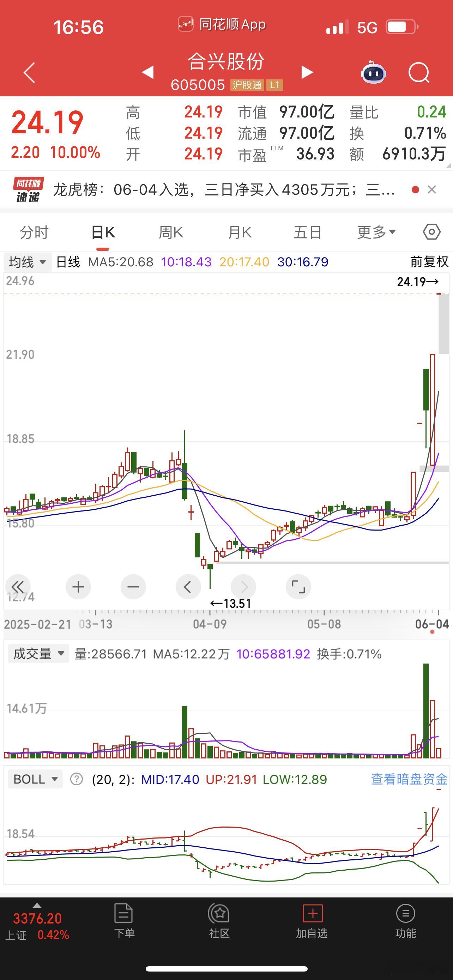Image resolution: width=453 pixels, height=980 pixels.
Task: Open the AI robot assistant
Action: pos(373,72)
